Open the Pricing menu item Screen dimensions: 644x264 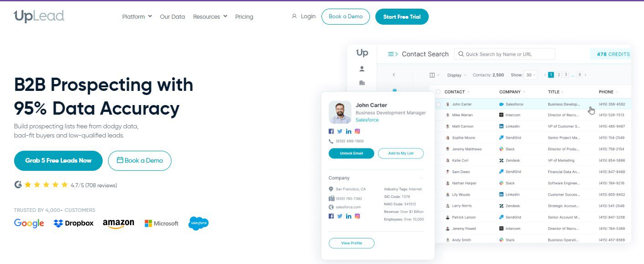[x=244, y=16]
